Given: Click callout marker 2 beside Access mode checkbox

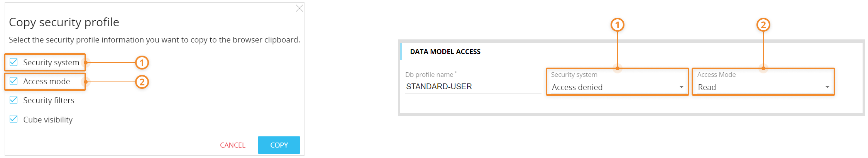Looking at the screenshot, I should click(x=142, y=82).
